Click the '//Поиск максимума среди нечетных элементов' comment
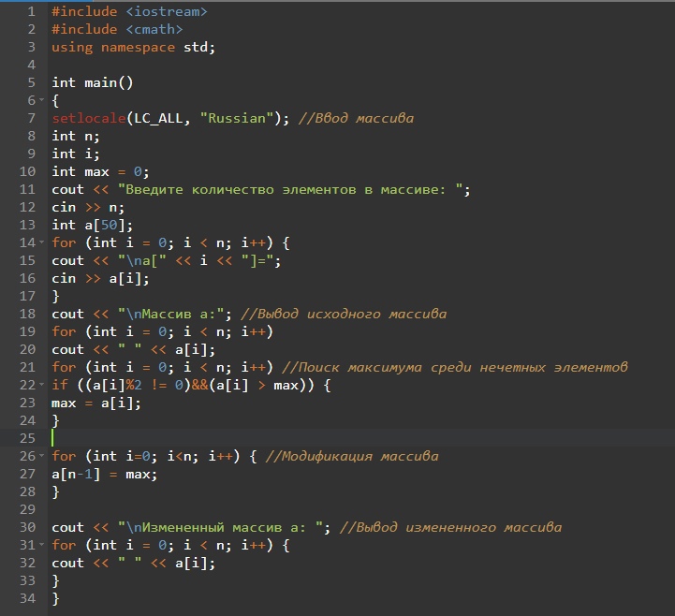 [x=455, y=368]
